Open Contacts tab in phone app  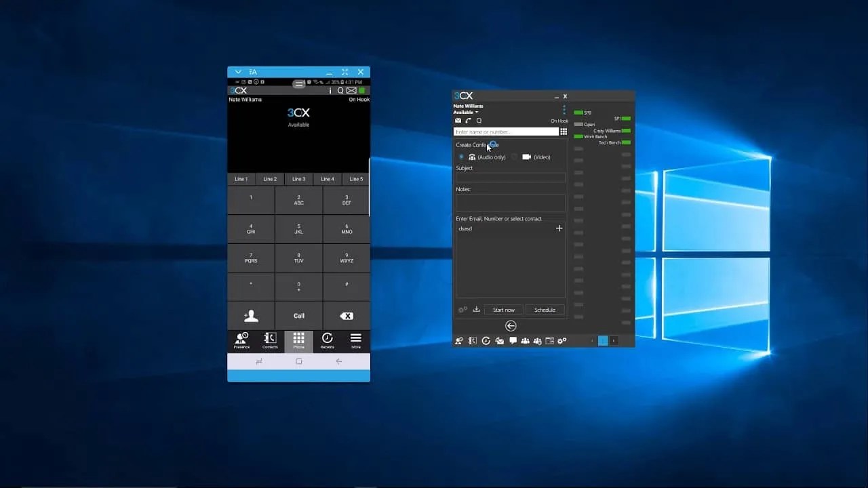coord(270,341)
